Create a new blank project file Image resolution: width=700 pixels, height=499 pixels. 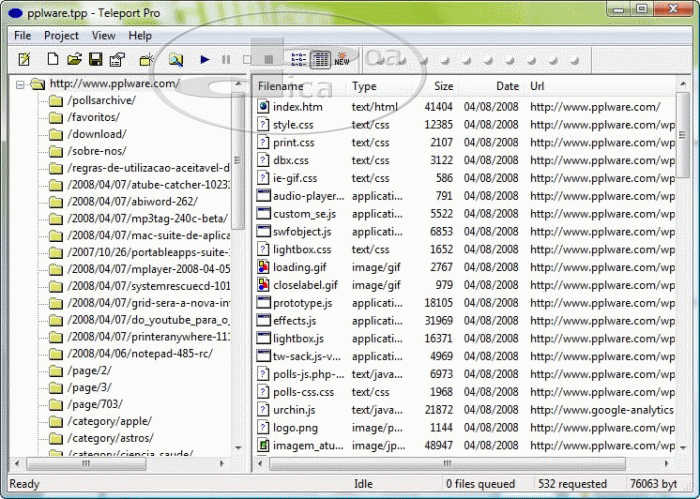coord(53,60)
